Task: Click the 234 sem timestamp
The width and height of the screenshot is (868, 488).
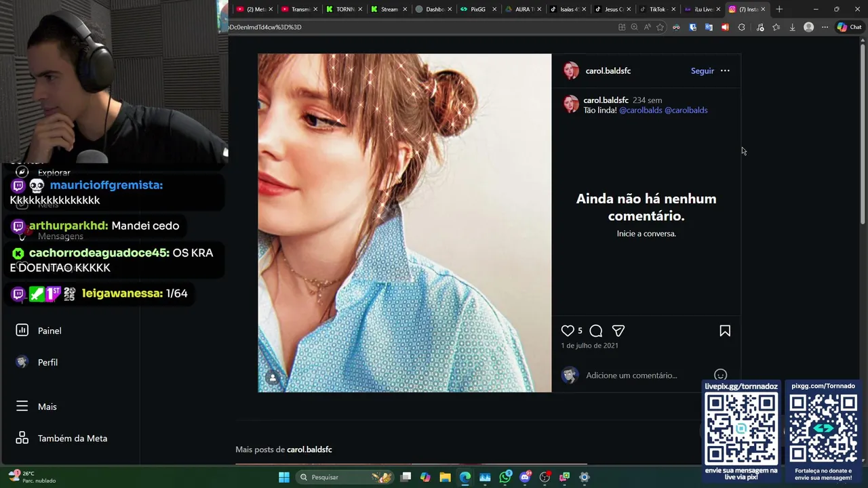Action: [x=647, y=100]
